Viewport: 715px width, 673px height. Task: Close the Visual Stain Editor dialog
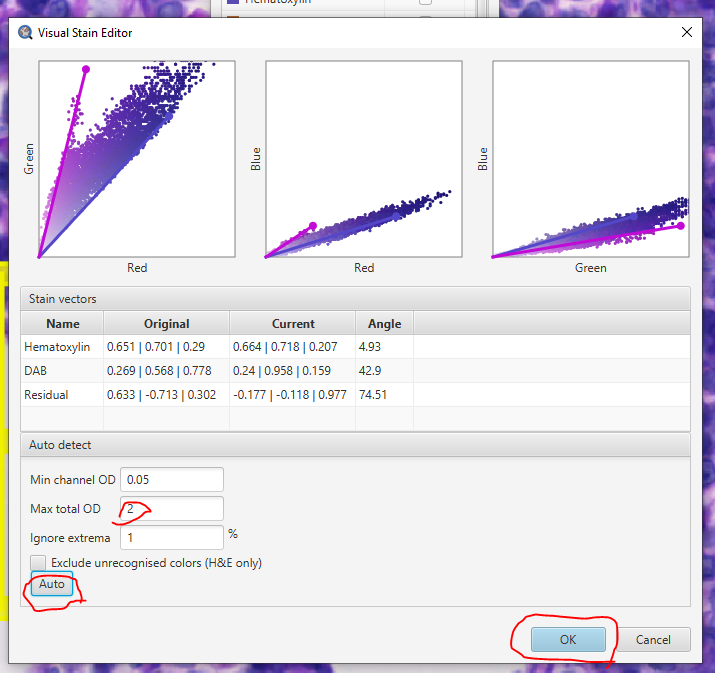coord(687,32)
